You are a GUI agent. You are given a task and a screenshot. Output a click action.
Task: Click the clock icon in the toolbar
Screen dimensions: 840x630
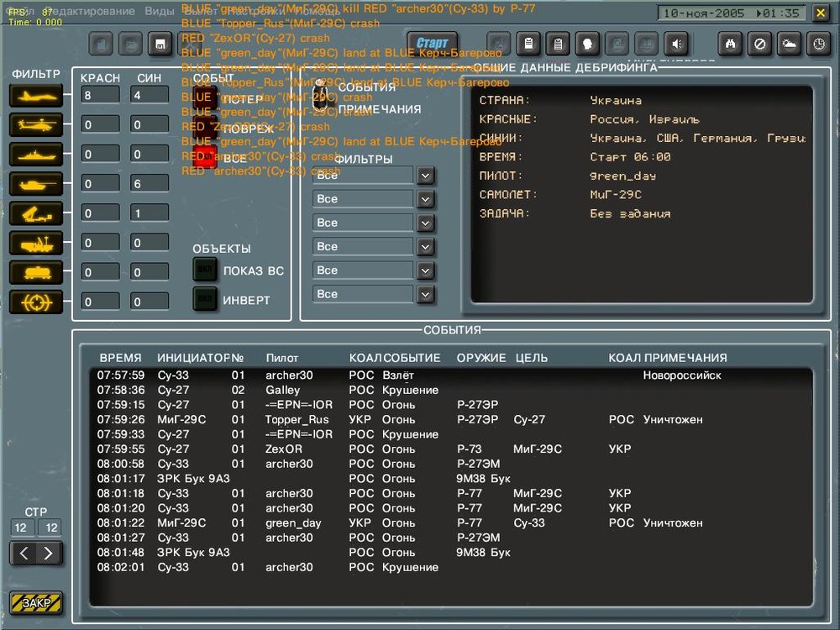tap(819, 44)
